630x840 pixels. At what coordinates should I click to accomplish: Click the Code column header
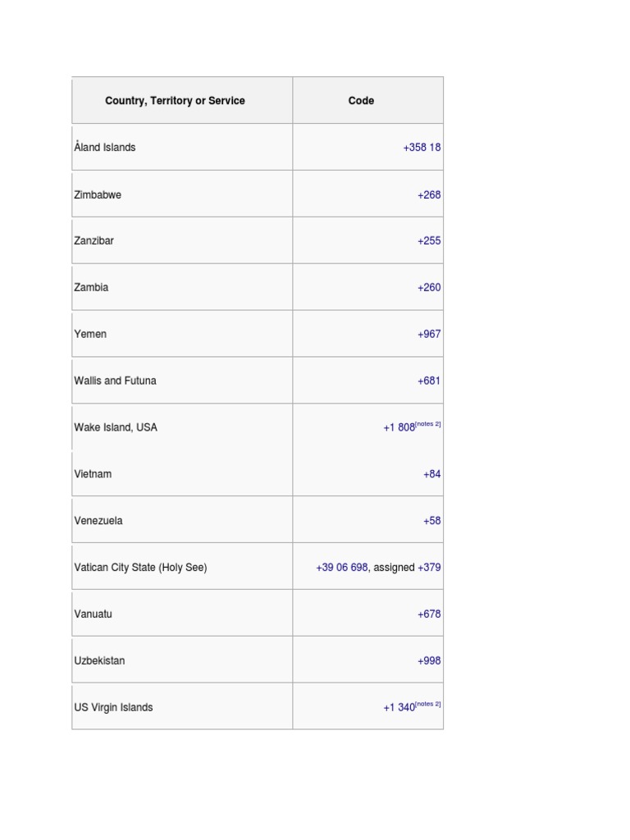click(x=361, y=101)
